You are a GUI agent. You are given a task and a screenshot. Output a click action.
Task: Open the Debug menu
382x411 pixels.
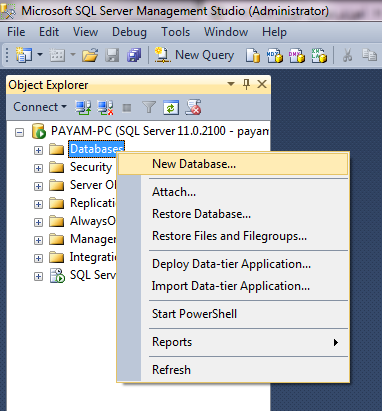129,32
